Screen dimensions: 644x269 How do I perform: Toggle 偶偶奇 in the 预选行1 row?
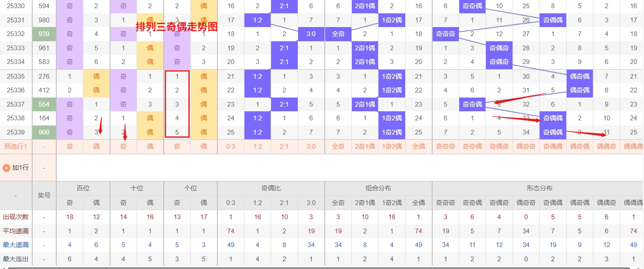click(x=607, y=147)
